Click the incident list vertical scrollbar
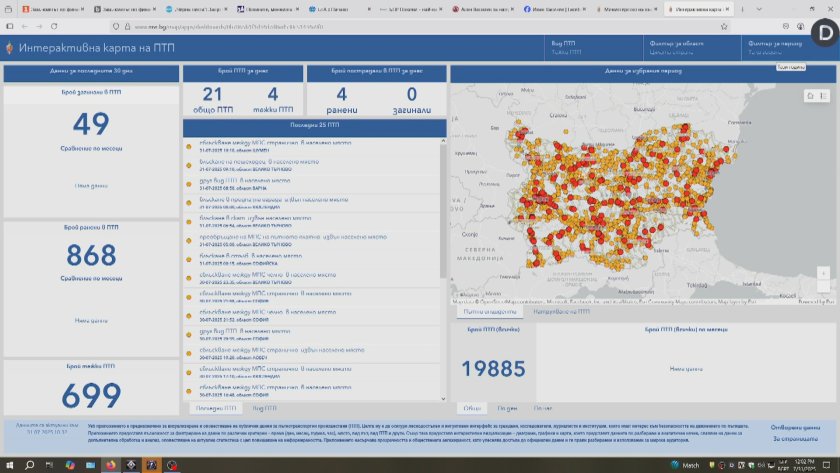The width and height of the screenshot is (840, 473). pyautogui.click(x=443, y=210)
